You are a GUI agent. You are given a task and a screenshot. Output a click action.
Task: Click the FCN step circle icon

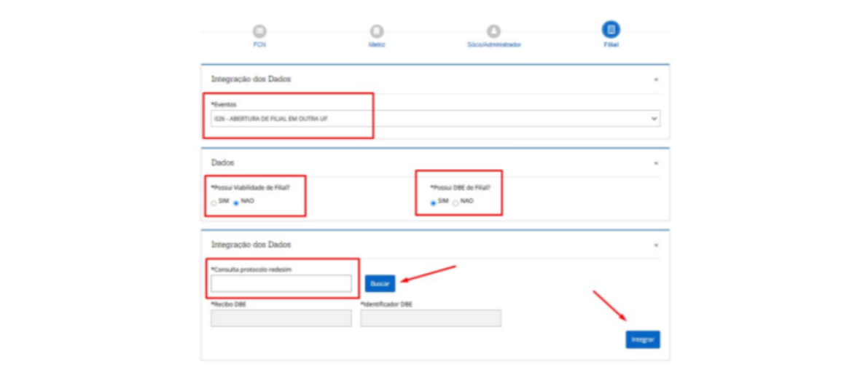point(259,31)
